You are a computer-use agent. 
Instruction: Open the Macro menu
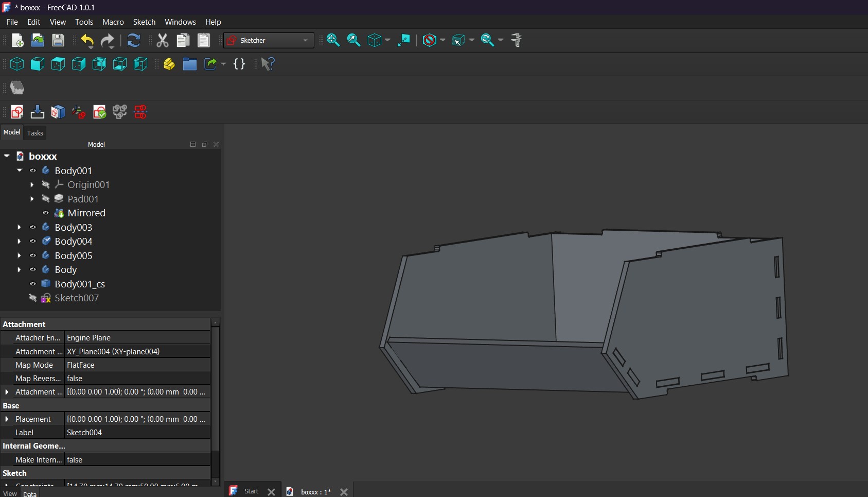113,22
